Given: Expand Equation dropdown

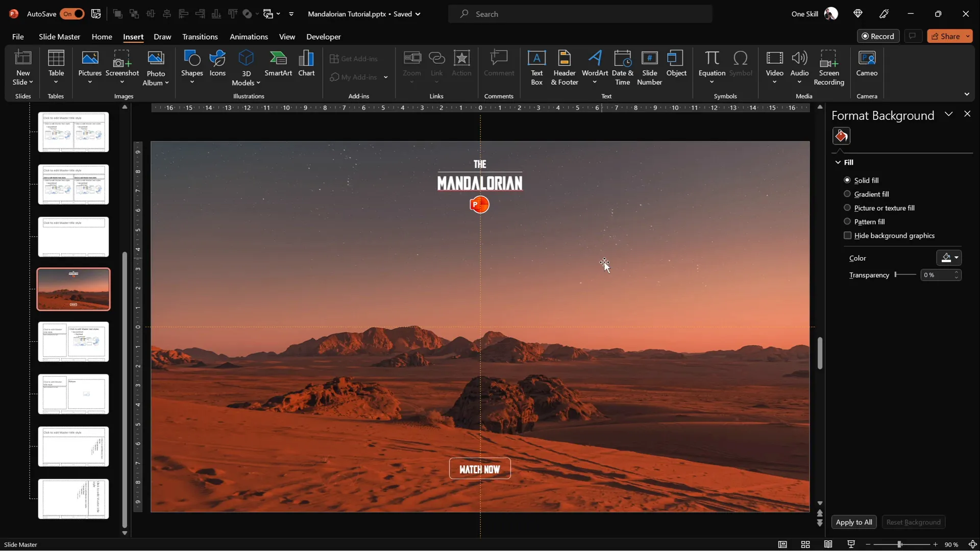Looking at the screenshot, I should [712, 82].
